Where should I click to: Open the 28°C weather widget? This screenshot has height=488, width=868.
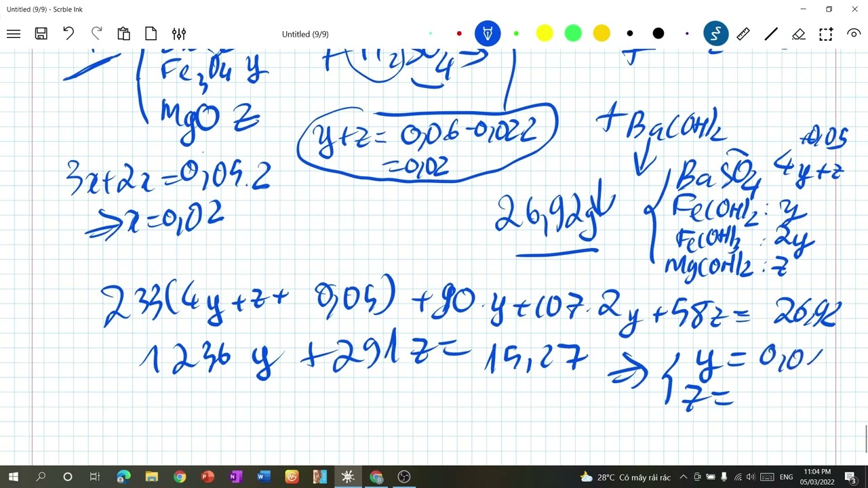pos(625,477)
